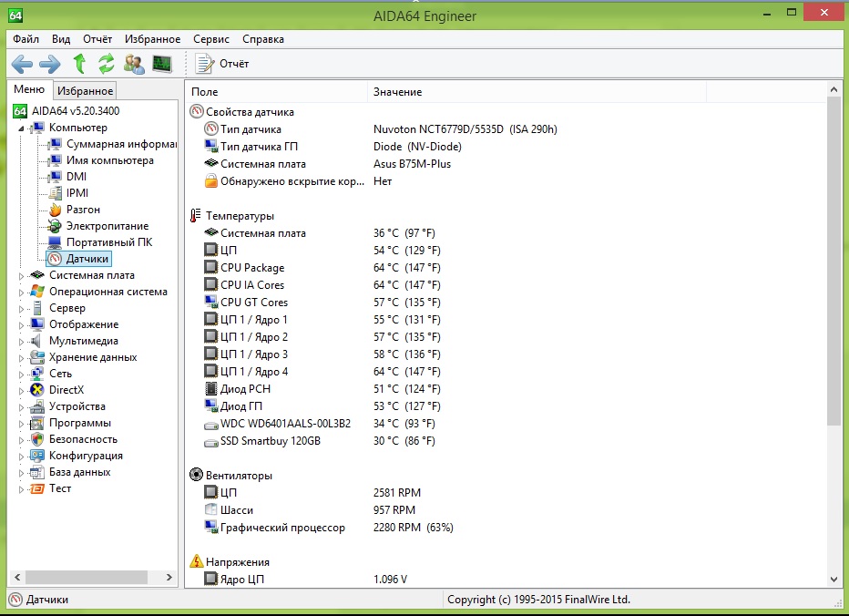The image size is (849, 616).
Task: Click the Сервер tower icon
Action: [37, 308]
